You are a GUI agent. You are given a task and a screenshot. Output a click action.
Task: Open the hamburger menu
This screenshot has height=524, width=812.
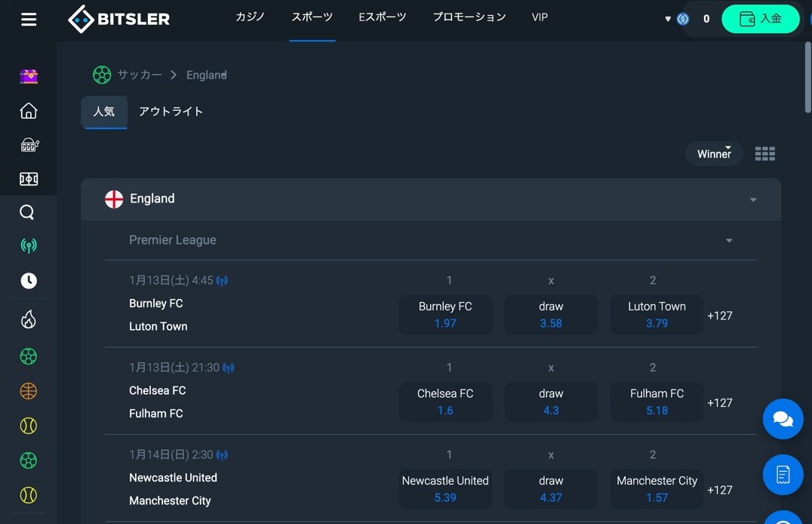click(29, 19)
